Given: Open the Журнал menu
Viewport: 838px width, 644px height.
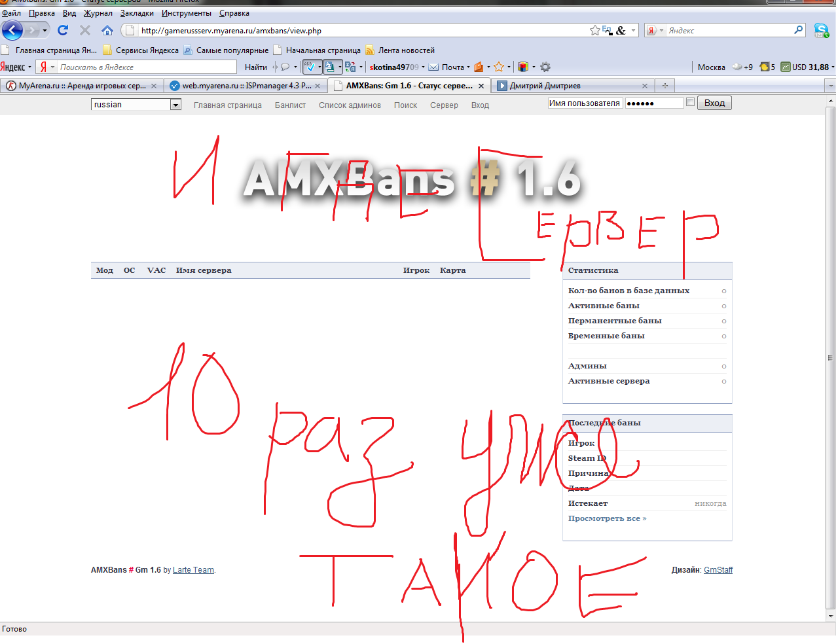Looking at the screenshot, I should 98,13.
